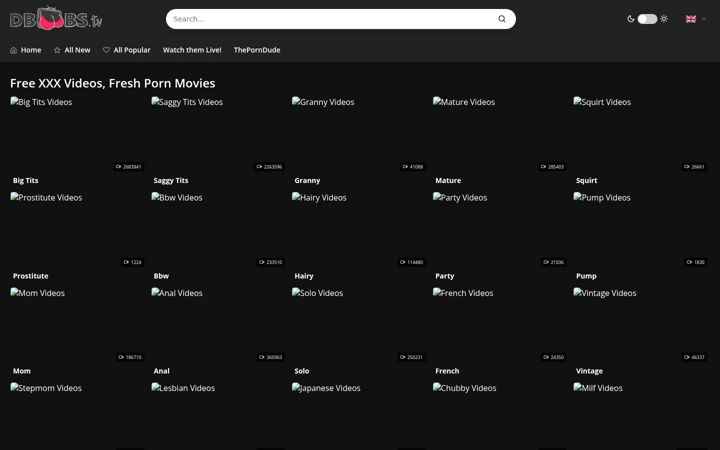Open the All Popular menu item

126,50
